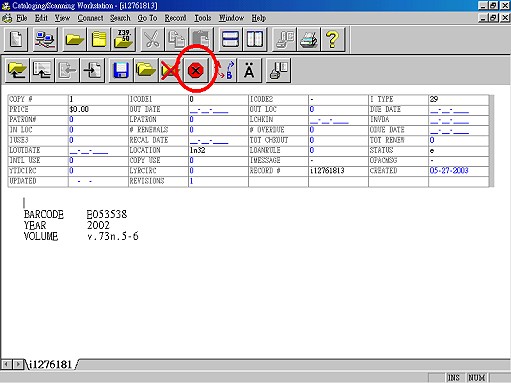
Task: Click tab scroll left arrow
Action: point(6,364)
